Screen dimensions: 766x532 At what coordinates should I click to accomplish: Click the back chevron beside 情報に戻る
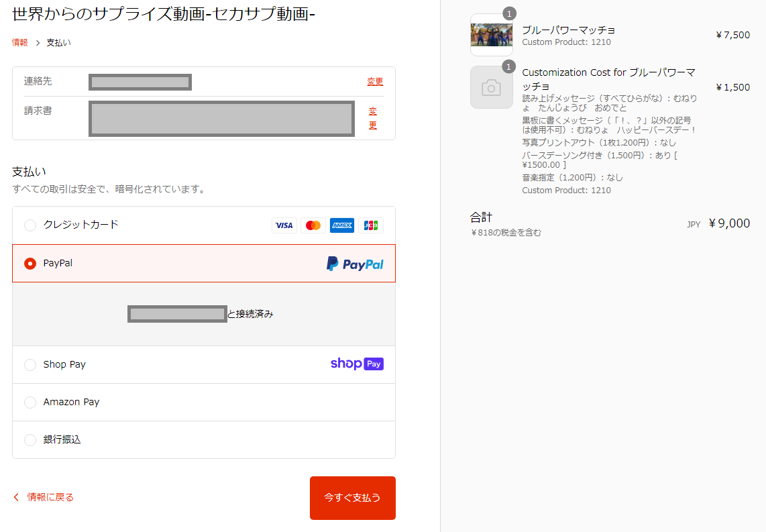point(16,497)
